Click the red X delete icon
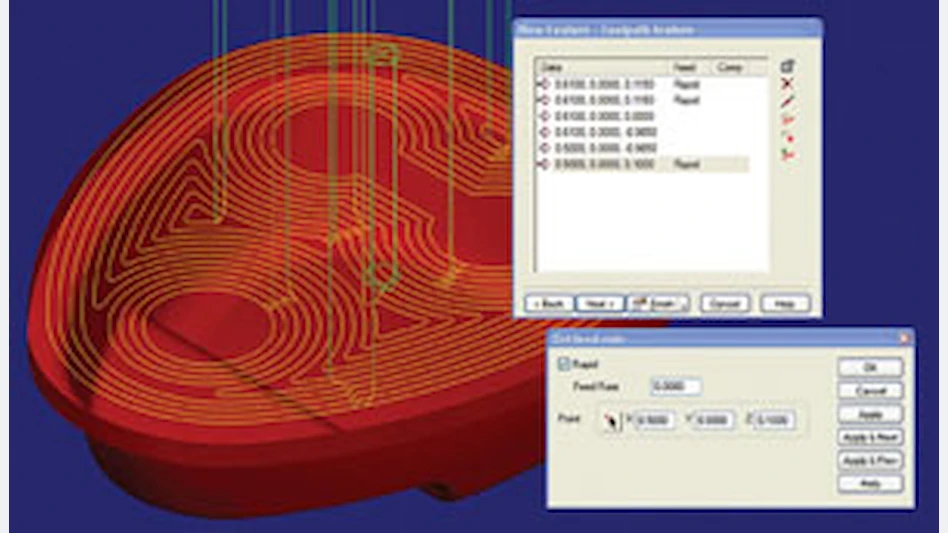948x533 pixels. tap(788, 84)
